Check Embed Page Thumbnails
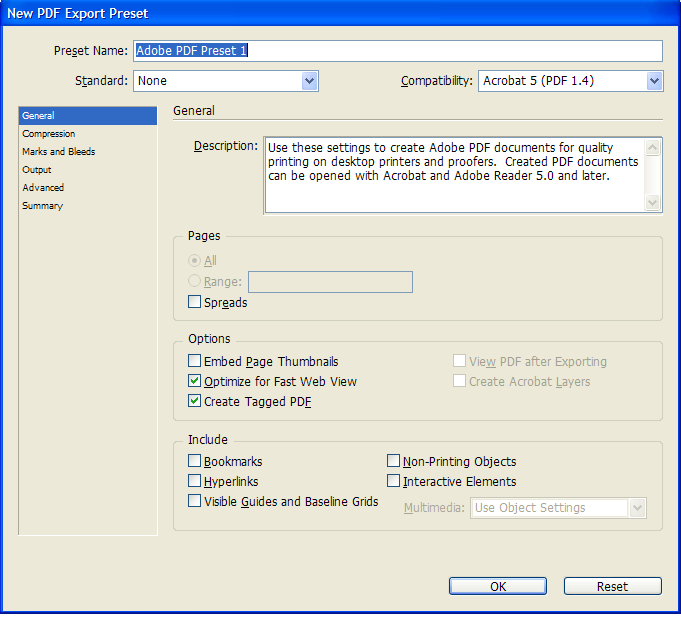The image size is (681, 617). [x=195, y=361]
